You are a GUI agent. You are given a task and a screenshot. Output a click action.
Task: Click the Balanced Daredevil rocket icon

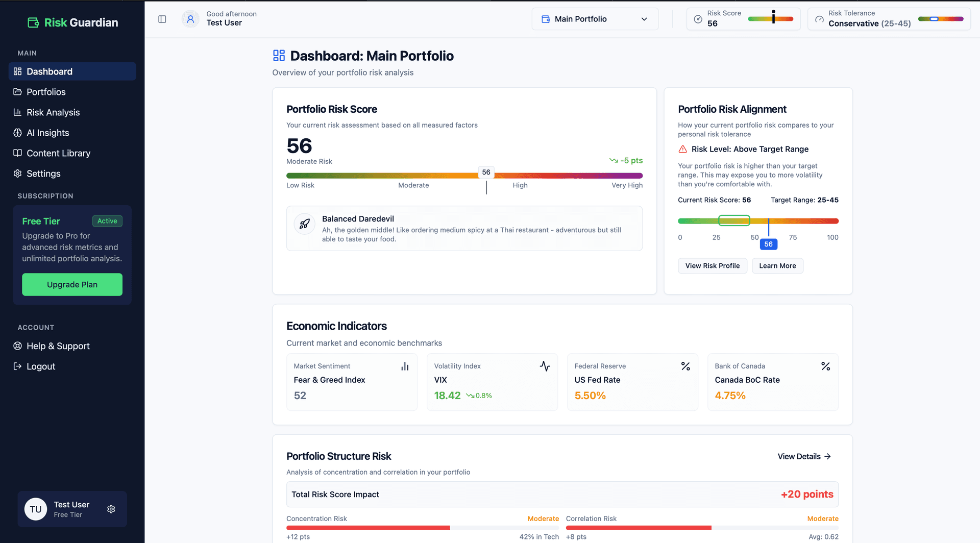coord(305,224)
